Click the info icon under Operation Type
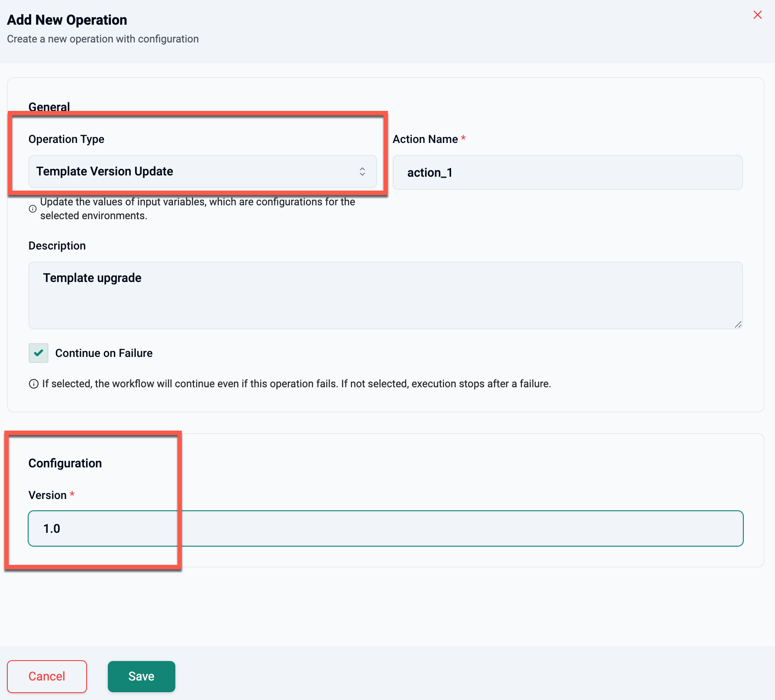Screen dimensions: 775x700 [x=32, y=209]
